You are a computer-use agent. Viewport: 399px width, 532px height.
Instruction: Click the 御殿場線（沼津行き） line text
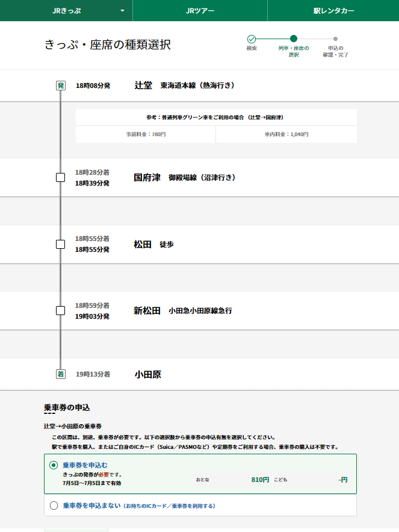coord(202,178)
